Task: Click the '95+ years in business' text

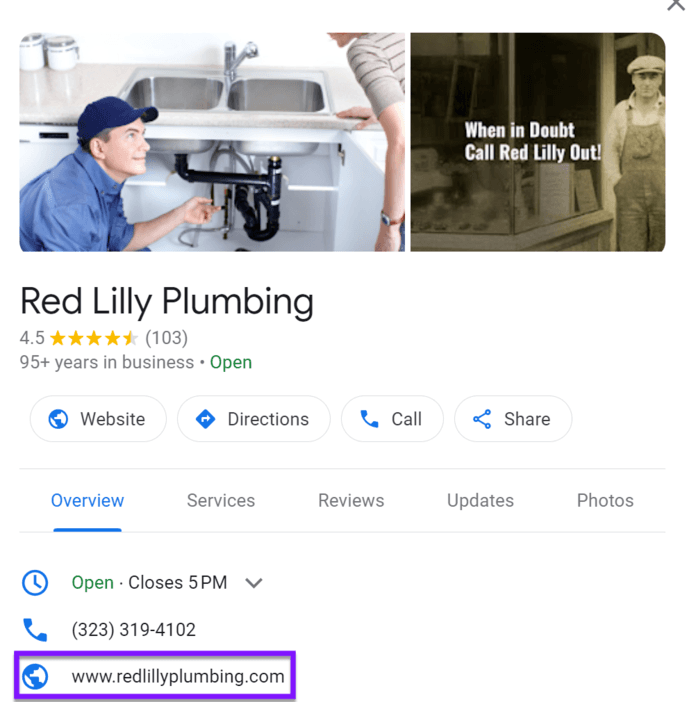Action: coord(107,362)
